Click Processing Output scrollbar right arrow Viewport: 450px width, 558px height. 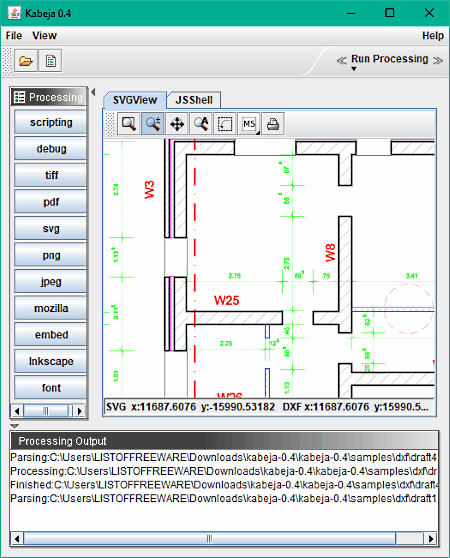coord(431,538)
